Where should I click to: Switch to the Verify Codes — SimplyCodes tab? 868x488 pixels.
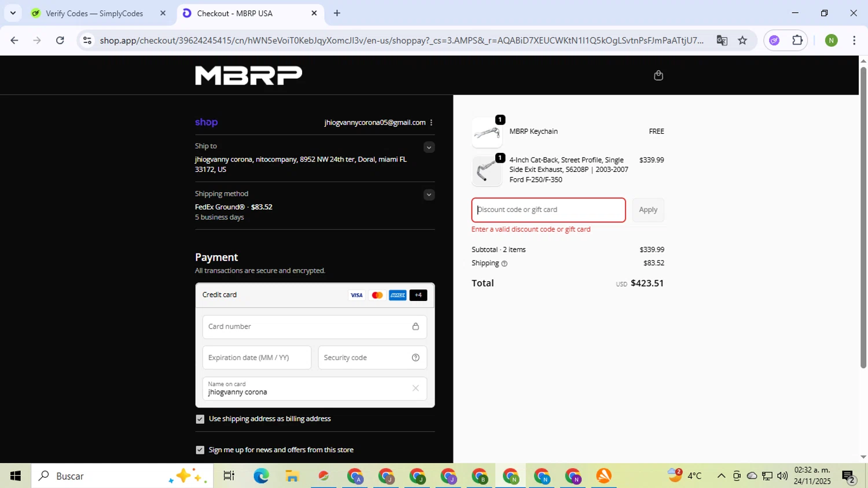tap(94, 13)
